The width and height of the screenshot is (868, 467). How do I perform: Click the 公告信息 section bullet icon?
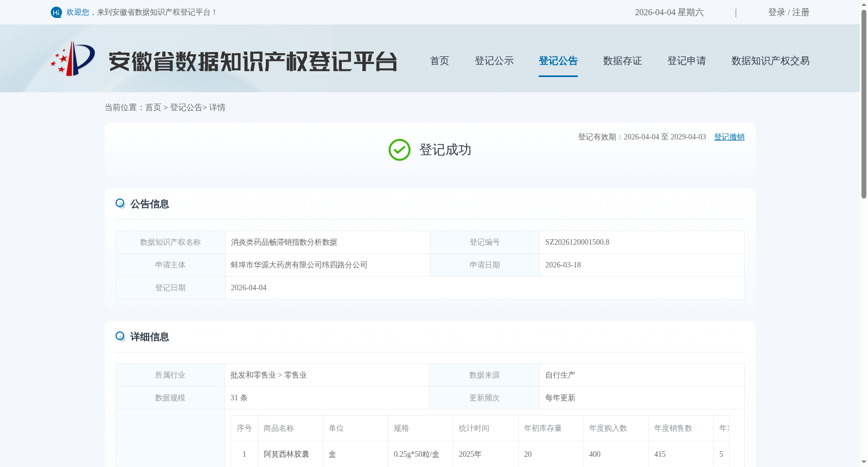[x=120, y=203]
